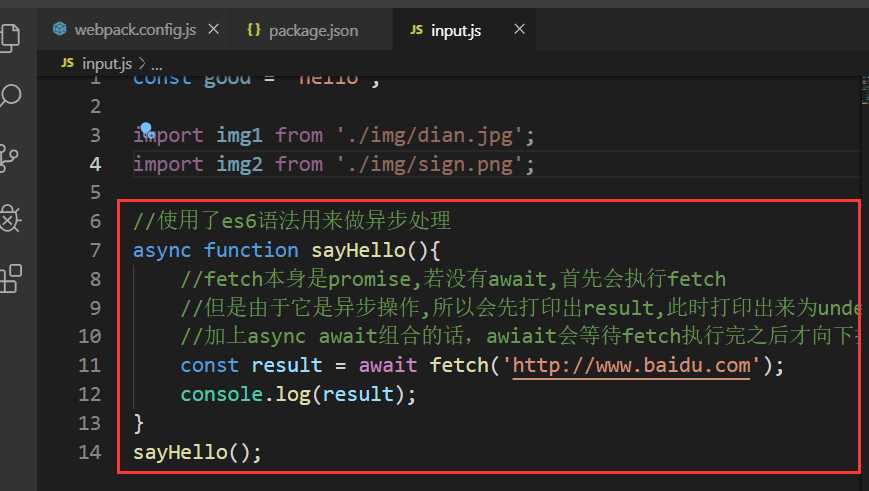Click the './img/dian.jpg' import path

coord(430,136)
